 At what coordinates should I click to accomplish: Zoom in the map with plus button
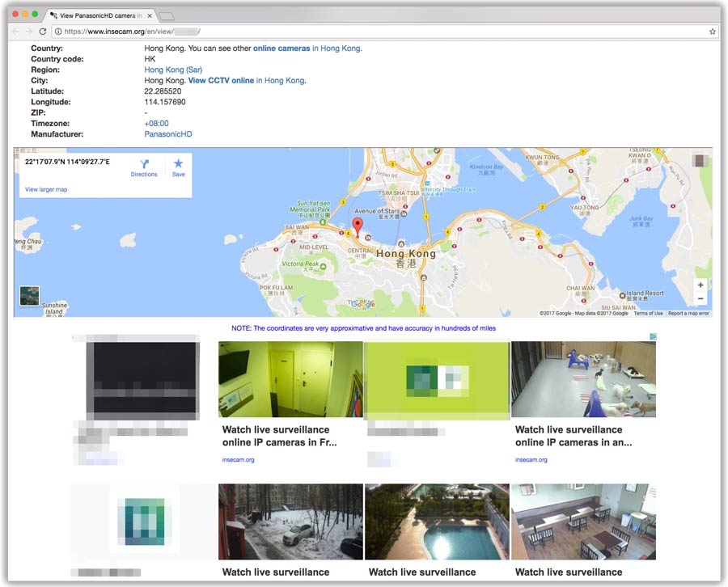pos(700,285)
